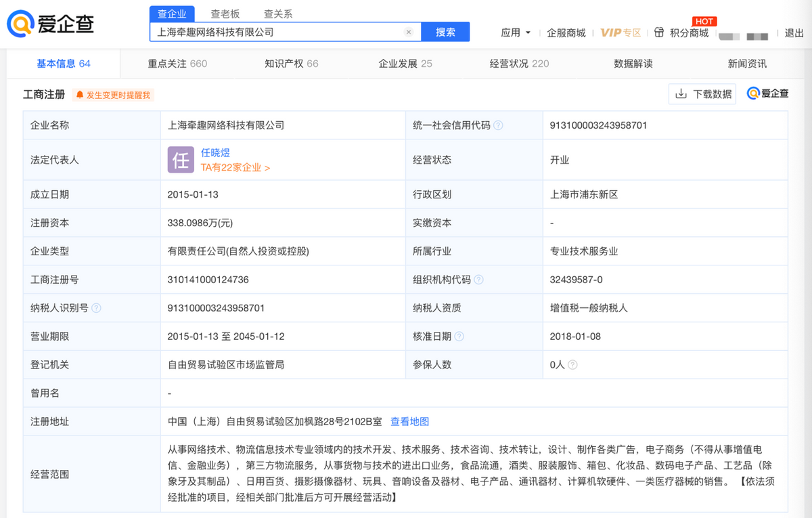Click the help icon beside 统一社会信用代码
This screenshot has width=812, height=518.
tap(499, 125)
